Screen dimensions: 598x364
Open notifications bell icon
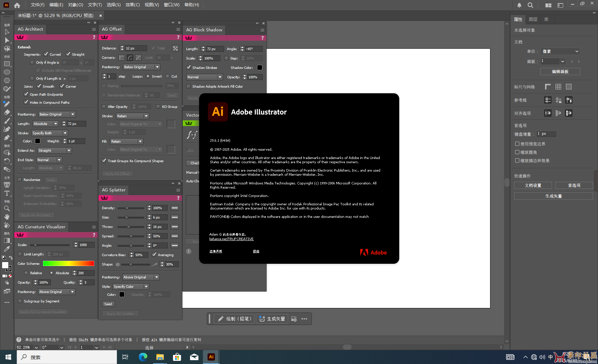coord(519,5)
